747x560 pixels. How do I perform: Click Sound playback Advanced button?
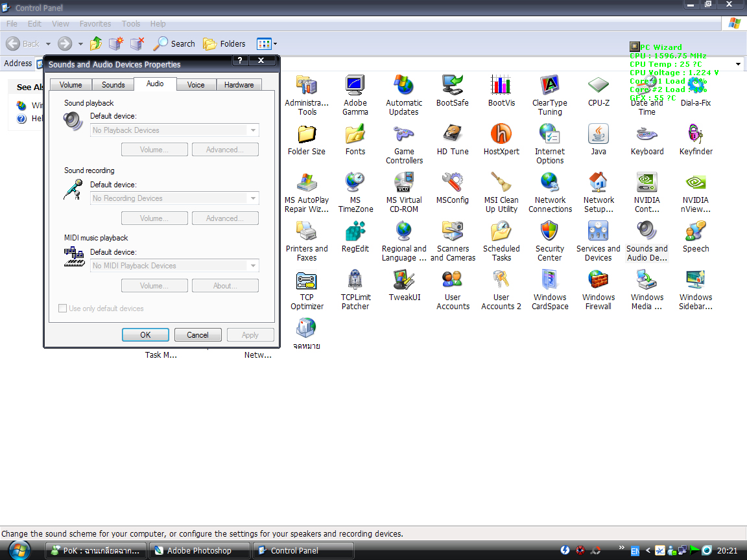click(x=225, y=150)
